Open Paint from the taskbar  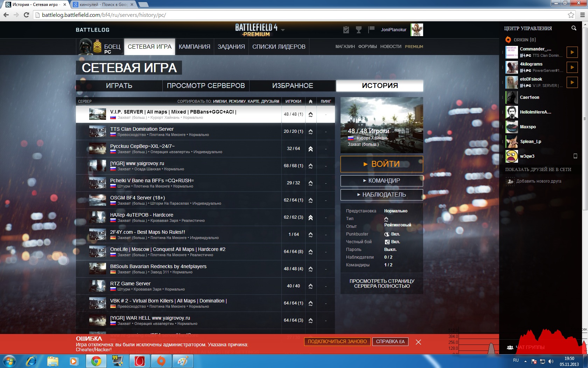(x=183, y=361)
